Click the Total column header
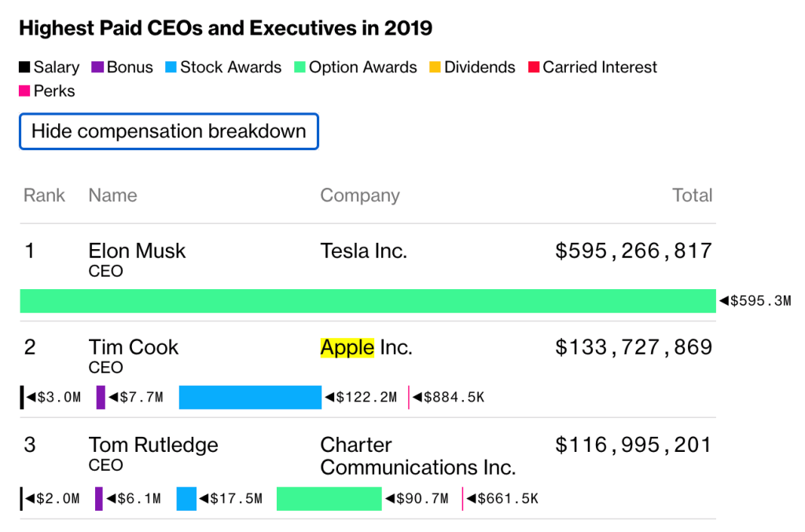Screen dimensions: 805x532 (x=692, y=196)
